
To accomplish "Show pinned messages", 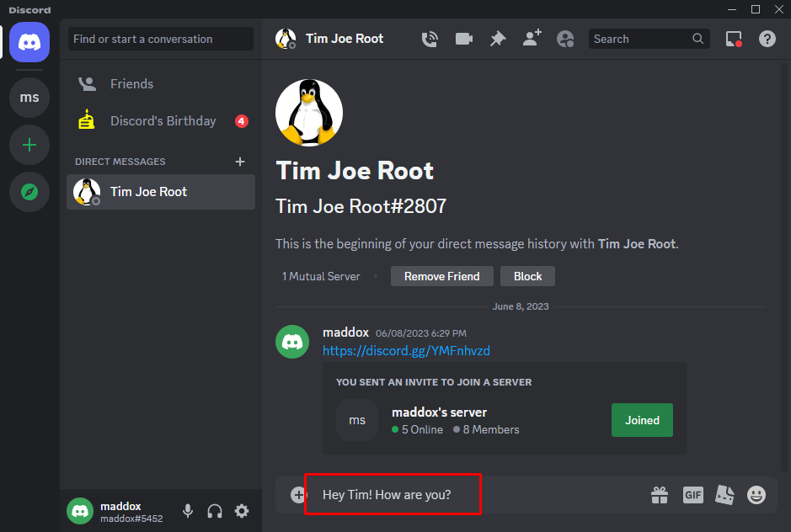I will [x=498, y=39].
